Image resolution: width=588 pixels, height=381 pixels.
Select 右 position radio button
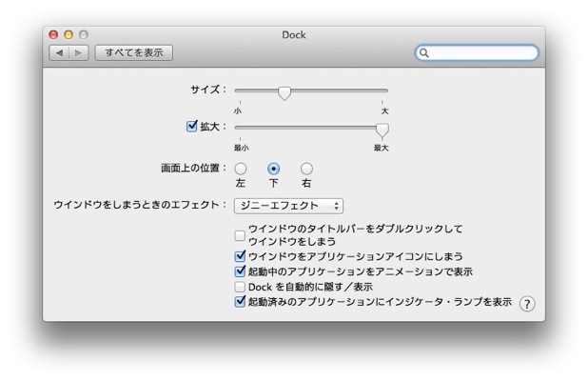point(306,169)
